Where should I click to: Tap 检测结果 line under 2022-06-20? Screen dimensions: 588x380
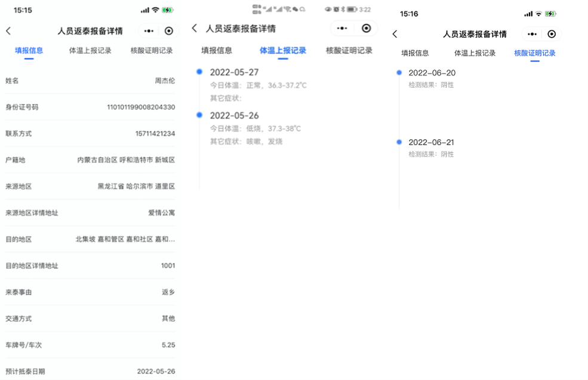pyautogui.click(x=431, y=85)
